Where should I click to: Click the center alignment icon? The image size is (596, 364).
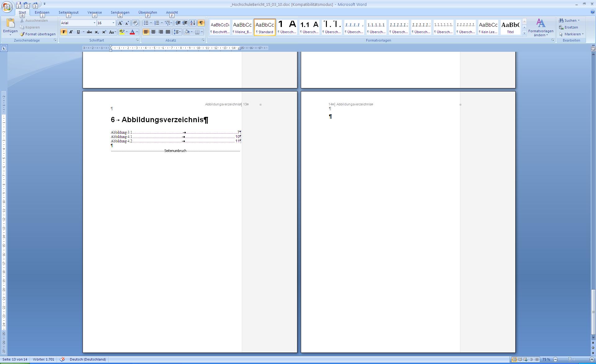click(x=153, y=32)
